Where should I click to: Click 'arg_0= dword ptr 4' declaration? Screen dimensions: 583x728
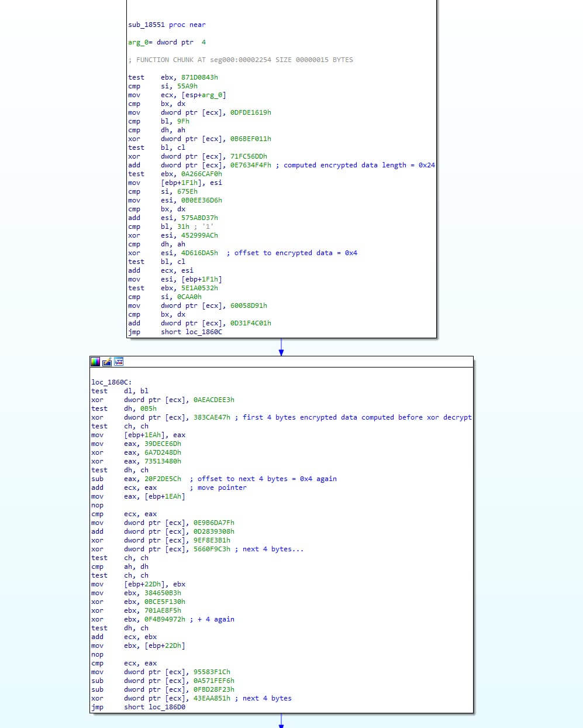pyautogui.click(x=167, y=42)
